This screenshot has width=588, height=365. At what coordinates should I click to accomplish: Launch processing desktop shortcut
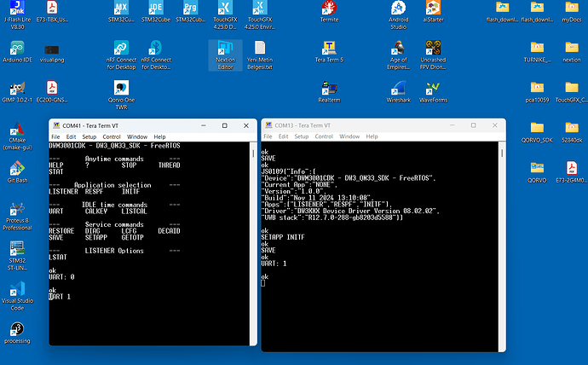pyautogui.click(x=17, y=333)
